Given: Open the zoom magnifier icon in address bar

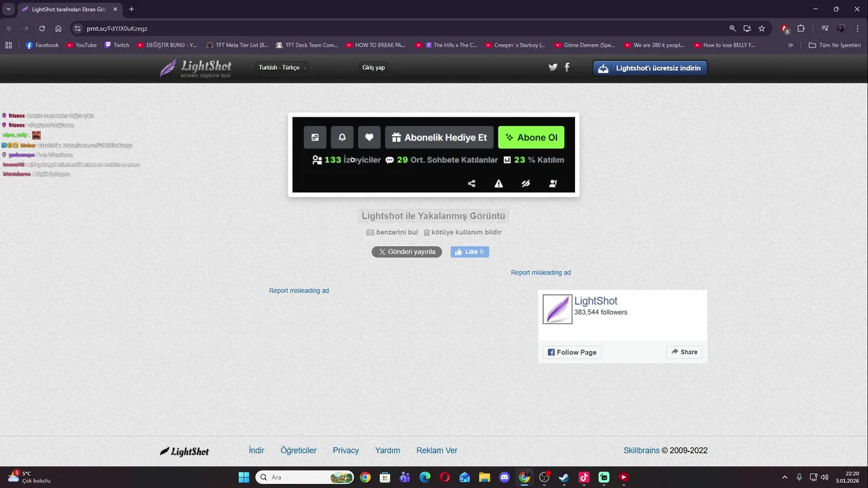Looking at the screenshot, I should 732,28.
